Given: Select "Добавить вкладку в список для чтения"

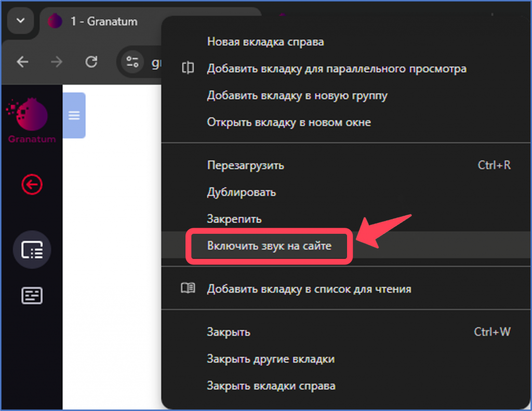Looking at the screenshot, I should tap(309, 289).
